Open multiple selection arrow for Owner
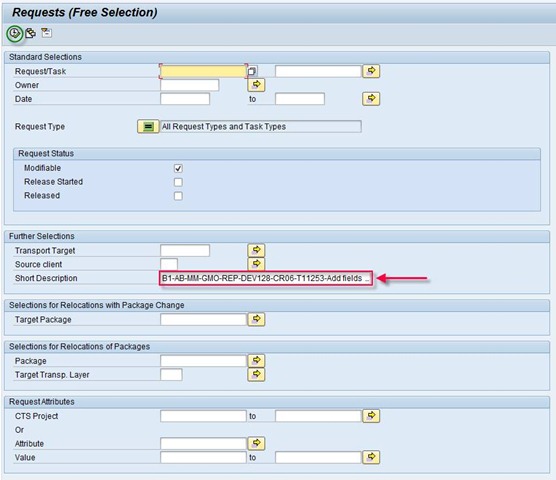556x480 pixels. pyautogui.click(x=256, y=85)
